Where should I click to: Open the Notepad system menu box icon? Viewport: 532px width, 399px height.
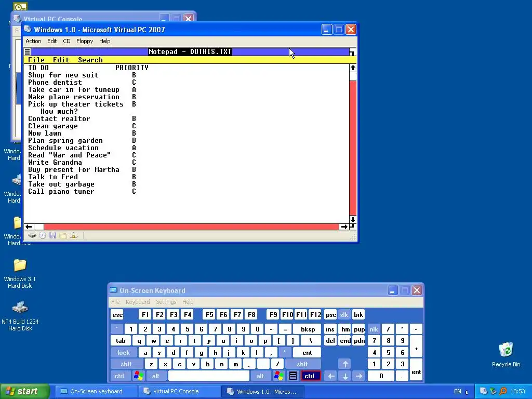pos(28,52)
